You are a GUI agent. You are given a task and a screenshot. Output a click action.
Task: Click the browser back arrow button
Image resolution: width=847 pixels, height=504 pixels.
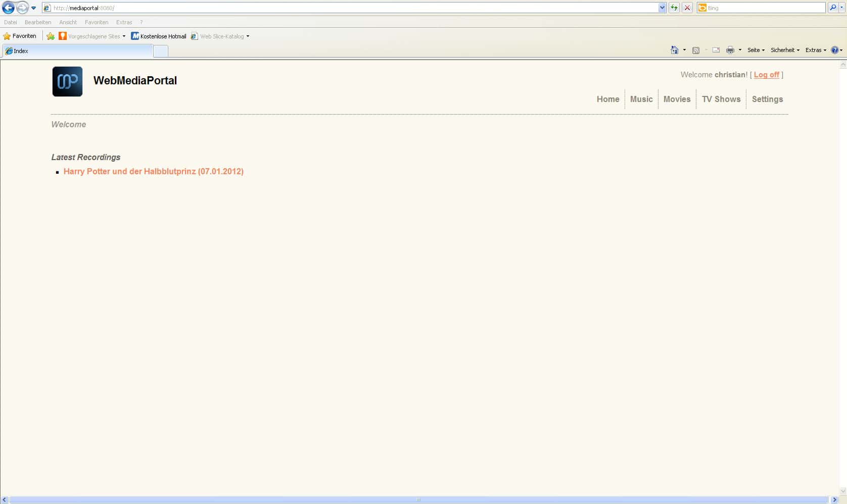click(x=9, y=8)
